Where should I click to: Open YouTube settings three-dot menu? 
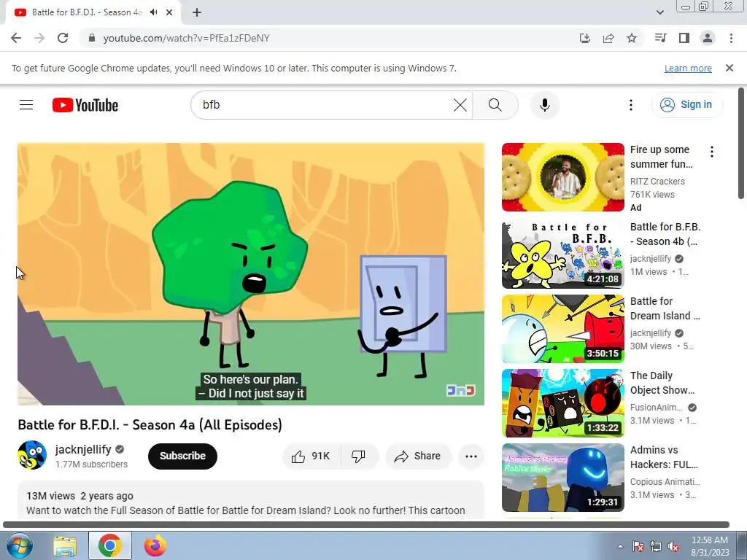(631, 105)
